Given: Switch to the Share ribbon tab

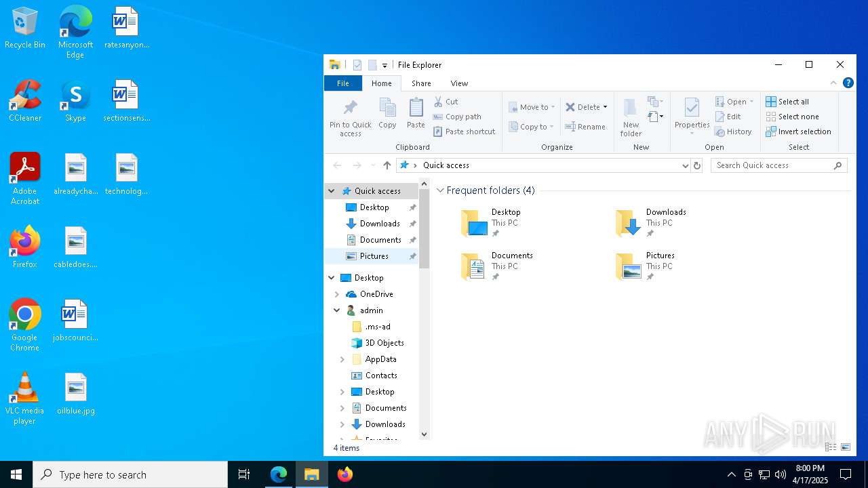Looking at the screenshot, I should coord(421,83).
